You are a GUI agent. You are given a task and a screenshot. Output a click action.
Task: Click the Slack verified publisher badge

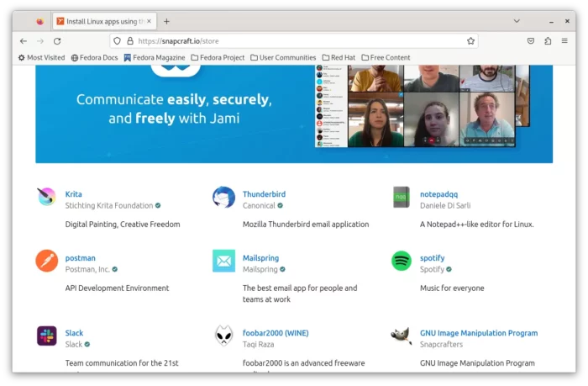click(x=87, y=344)
